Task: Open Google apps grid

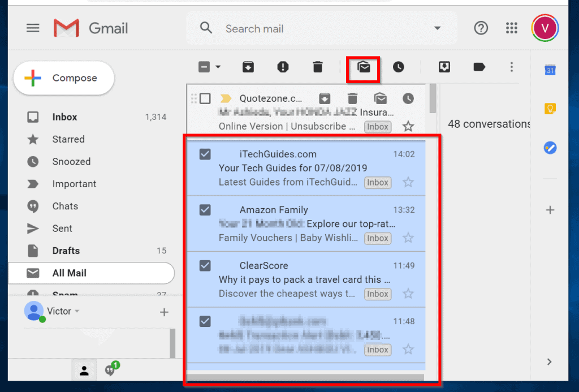Action: [511, 28]
